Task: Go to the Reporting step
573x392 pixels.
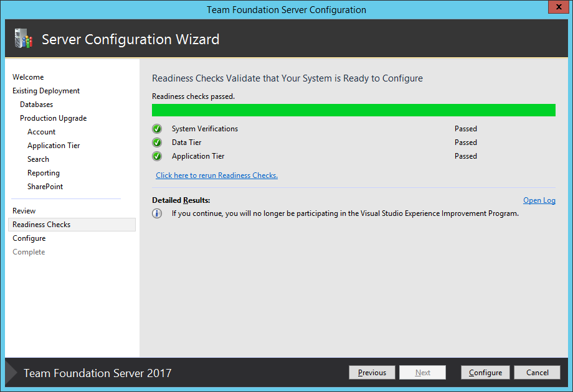Action: 44,173
